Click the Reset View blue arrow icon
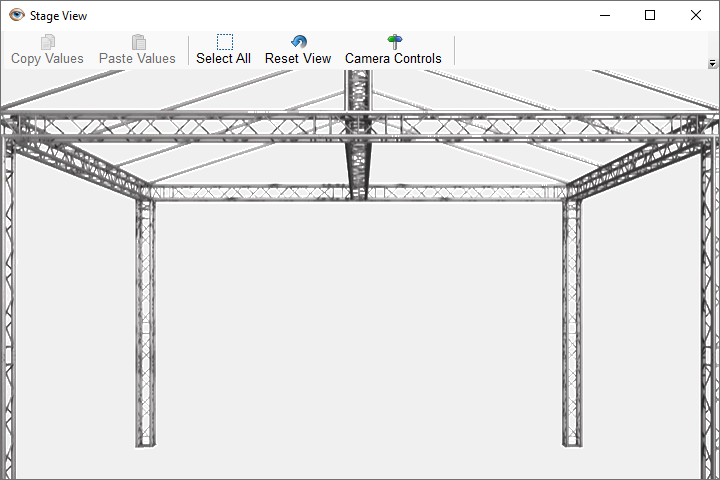The width and height of the screenshot is (720, 480). point(298,42)
